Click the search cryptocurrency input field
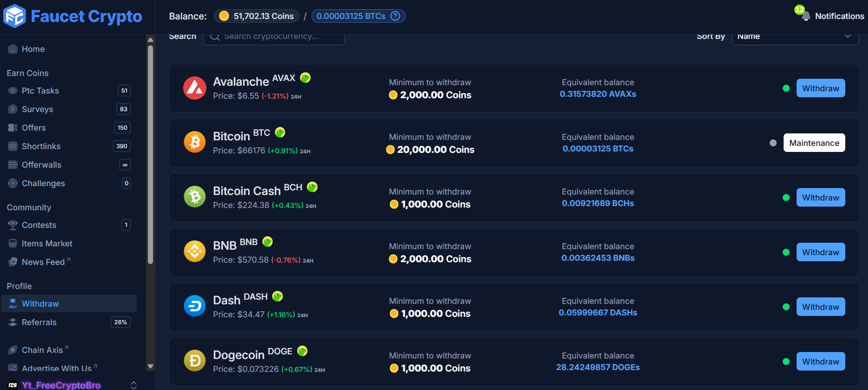The image size is (868, 390). pyautogui.click(x=274, y=37)
